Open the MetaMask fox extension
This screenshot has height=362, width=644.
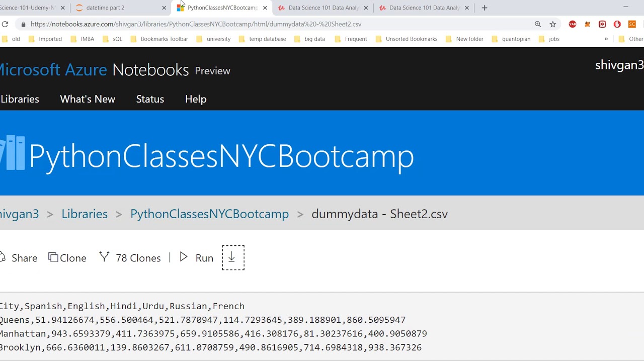point(587,24)
